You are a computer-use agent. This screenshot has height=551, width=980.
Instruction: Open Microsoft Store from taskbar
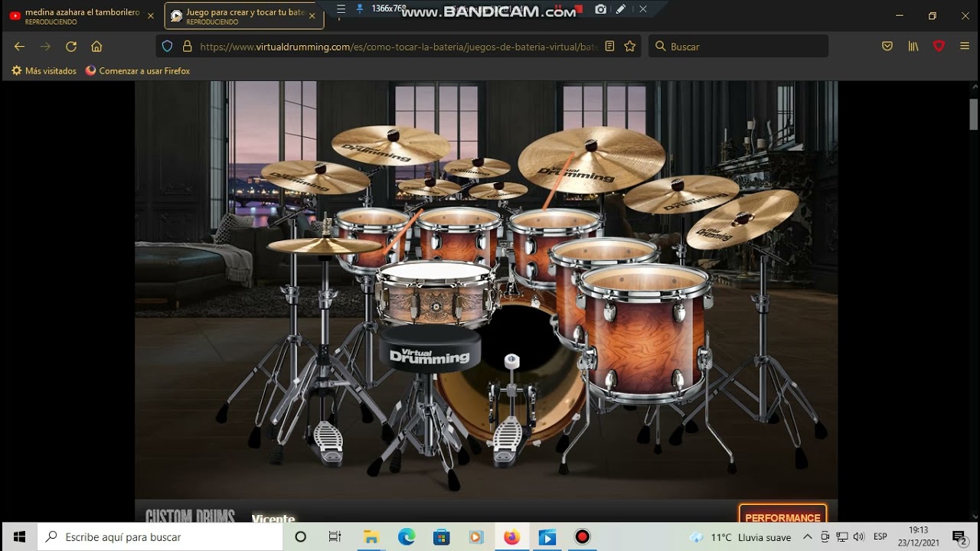pyautogui.click(x=442, y=537)
